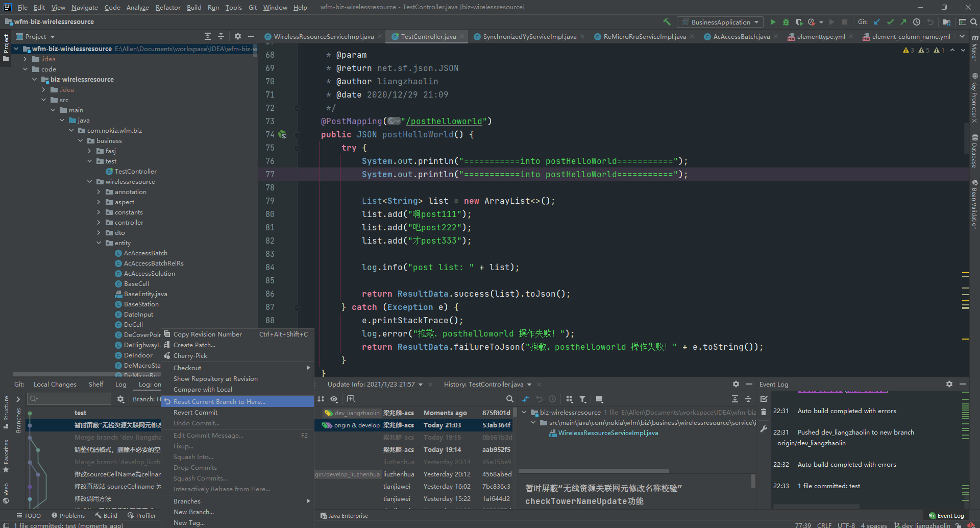Start debugging with the green bug icon
The width and height of the screenshot is (980, 528).
click(x=786, y=22)
